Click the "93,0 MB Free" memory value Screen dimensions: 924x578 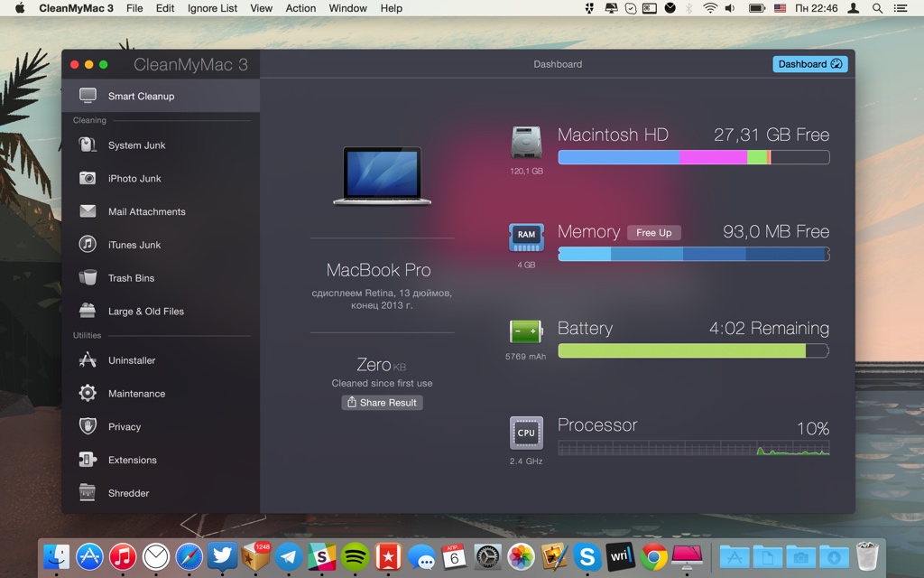(x=776, y=231)
